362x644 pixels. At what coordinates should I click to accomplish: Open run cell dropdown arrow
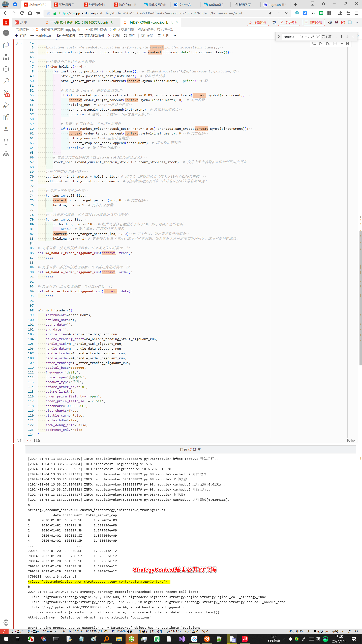point(21,43)
